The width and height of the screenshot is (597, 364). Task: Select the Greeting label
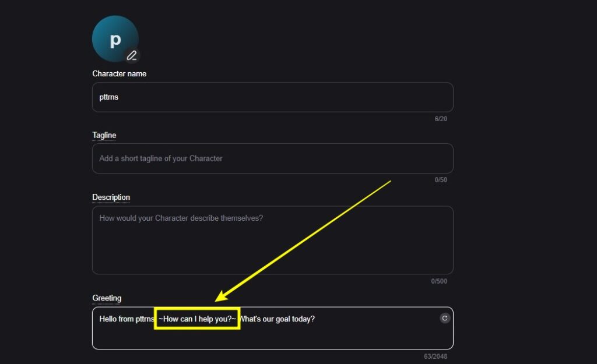[107, 298]
